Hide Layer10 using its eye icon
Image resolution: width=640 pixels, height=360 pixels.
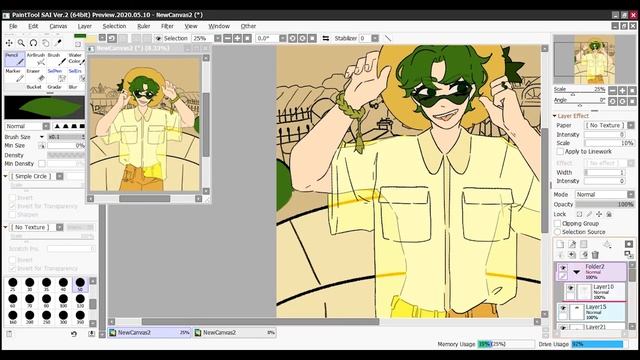(570, 289)
